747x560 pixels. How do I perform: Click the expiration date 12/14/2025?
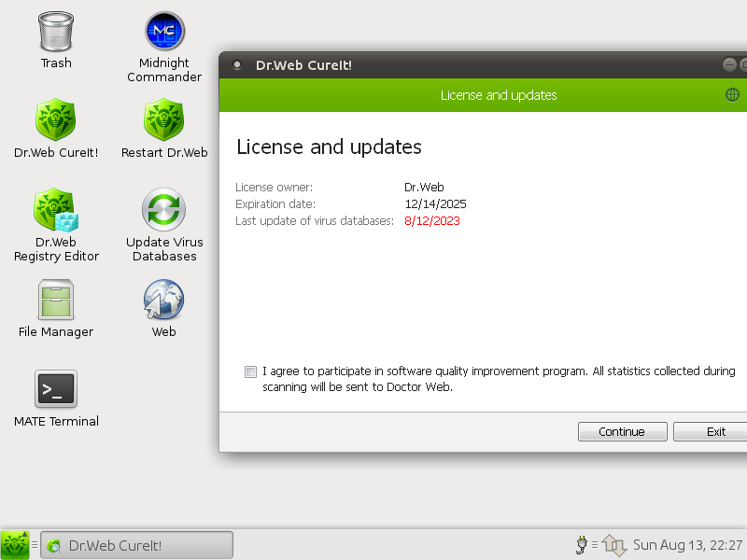coord(435,204)
